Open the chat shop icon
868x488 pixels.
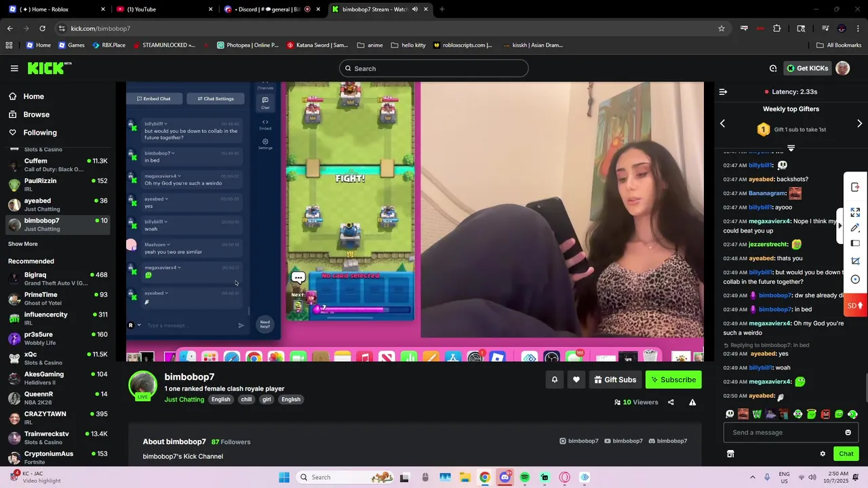coord(730,454)
